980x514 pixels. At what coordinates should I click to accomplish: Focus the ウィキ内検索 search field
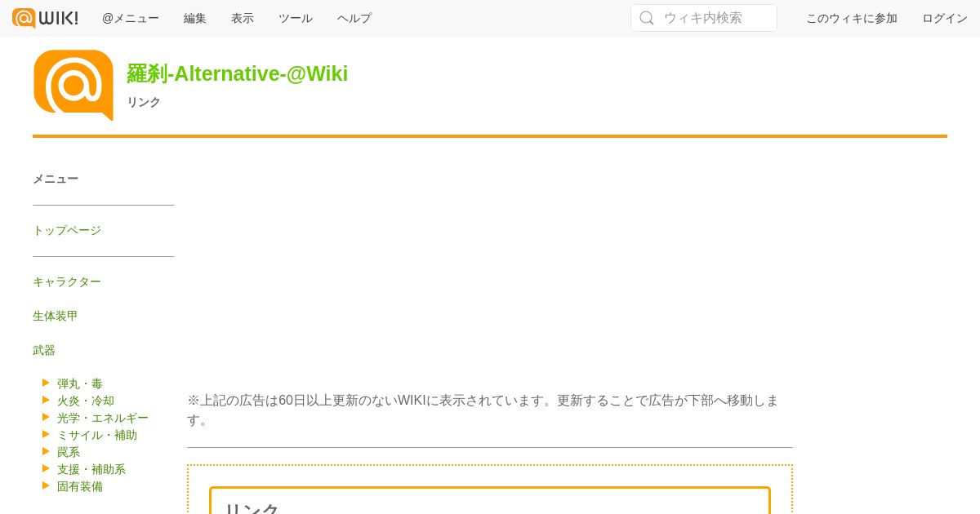click(704, 18)
